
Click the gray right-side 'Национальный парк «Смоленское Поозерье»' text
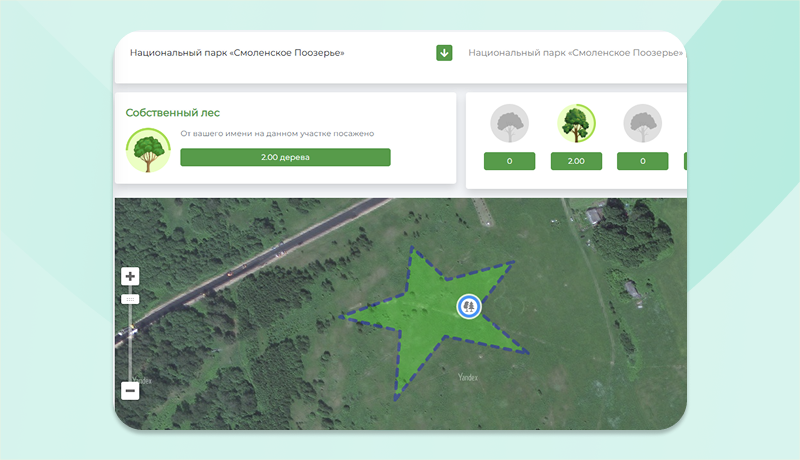click(x=576, y=53)
